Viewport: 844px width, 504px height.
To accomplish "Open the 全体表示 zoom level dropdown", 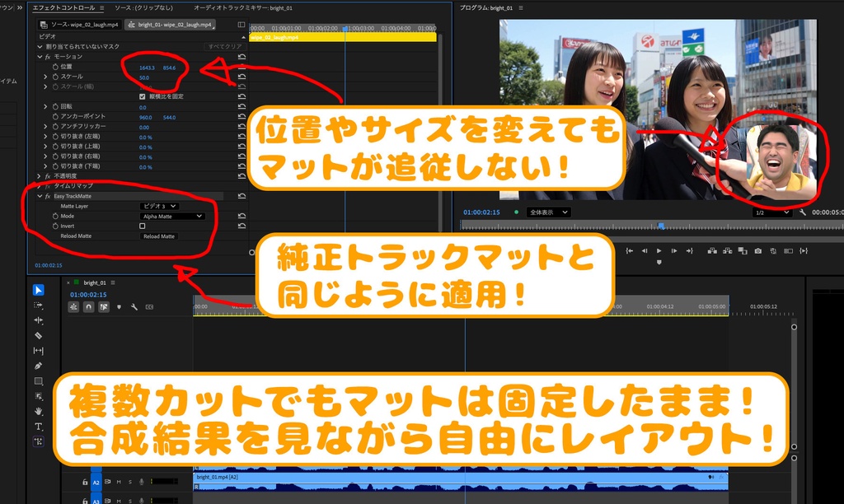I will 548,212.
